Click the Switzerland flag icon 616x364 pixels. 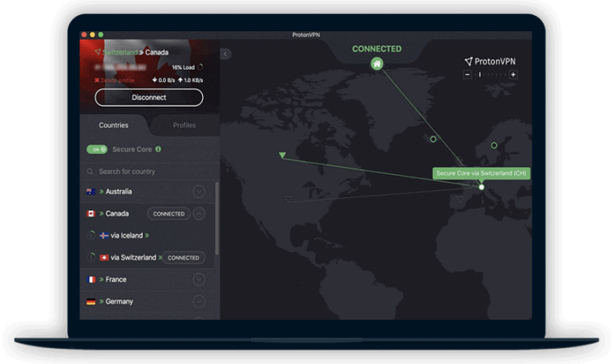(x=104, y=257)
